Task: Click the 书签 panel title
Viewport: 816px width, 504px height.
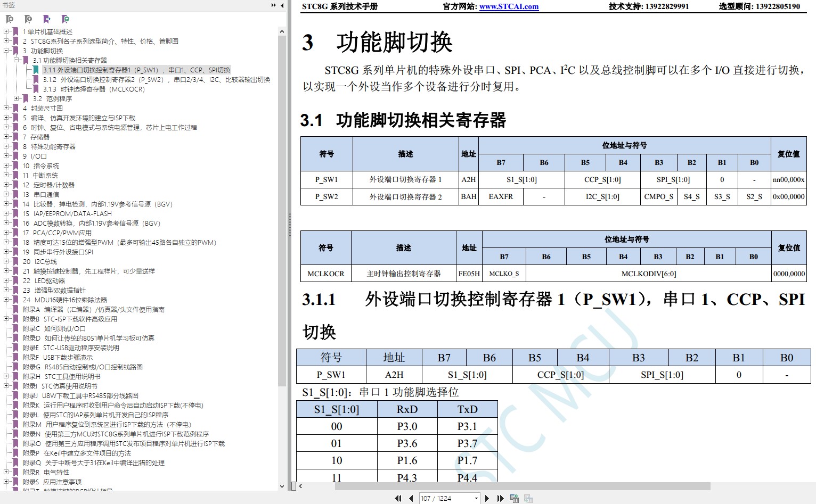Action: tap(9, 5)
